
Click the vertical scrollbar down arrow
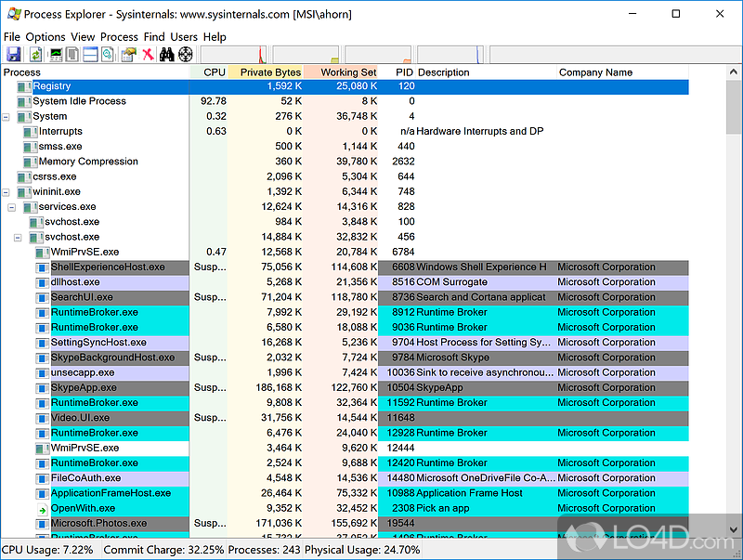(x=733, y=529)
